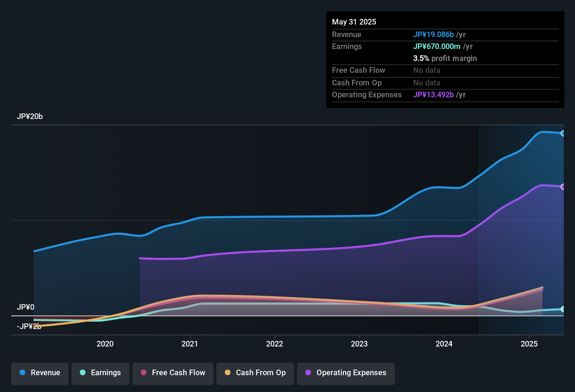575x392 pixels.
Task: Click the JP¥19.086b revenue value
Action: pyautogui.click(x=434, y=34)
